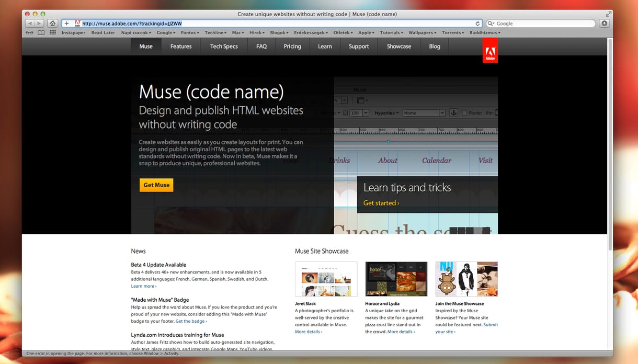The height and width of the screenshot is (364, 638).
Task: Open the Jeret Slack showcase thumbnail
Action: [326, 279]
